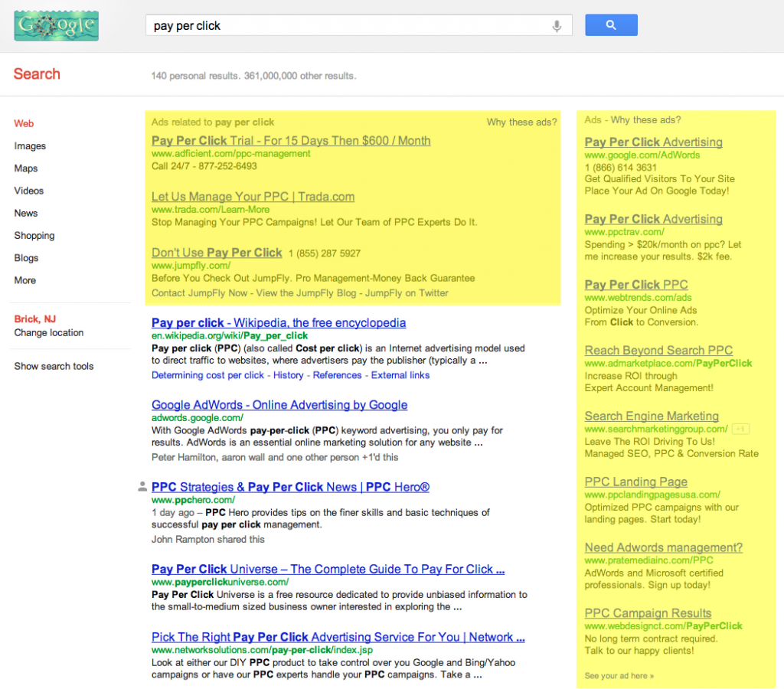The image size is (784, 689).
Task: Click the personal result person icon beside PPC Hero
Action: click(142, 486)
